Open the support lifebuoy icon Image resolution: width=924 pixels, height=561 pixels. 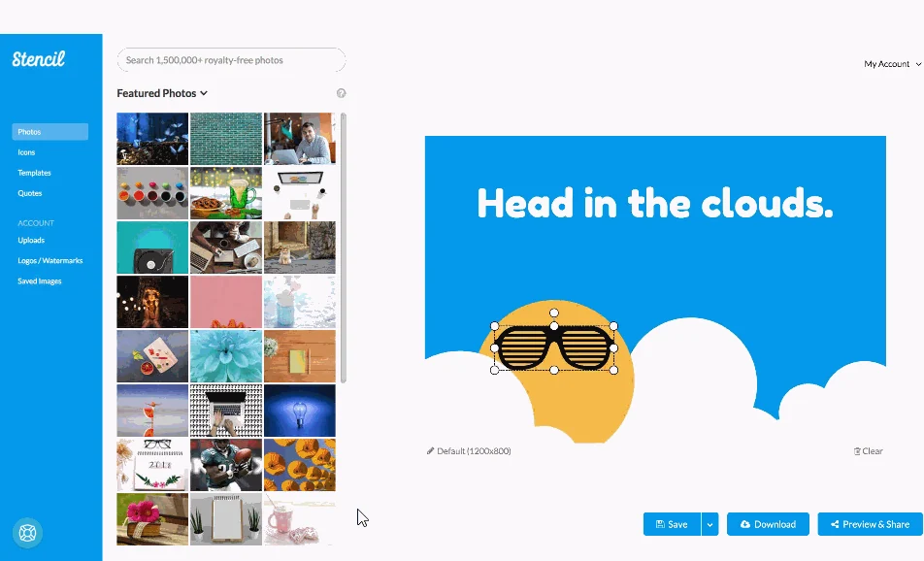[28, 533]
